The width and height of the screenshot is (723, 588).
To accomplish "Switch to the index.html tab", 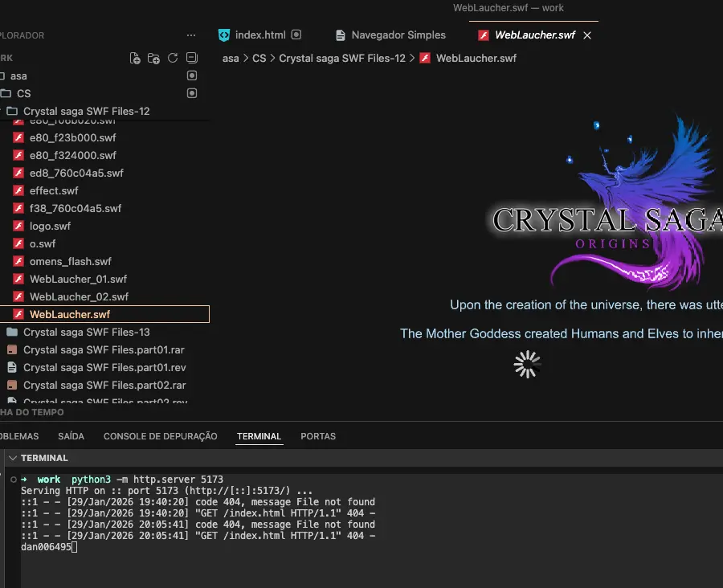I will (260, 35).
